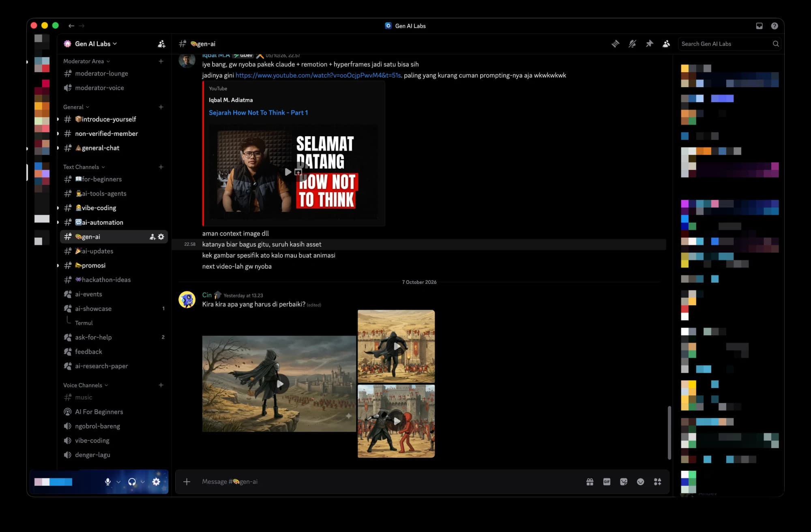Viewport: 811px width, 532px height.
Task: Open the YouTube watch URL link
Action: 318,75
